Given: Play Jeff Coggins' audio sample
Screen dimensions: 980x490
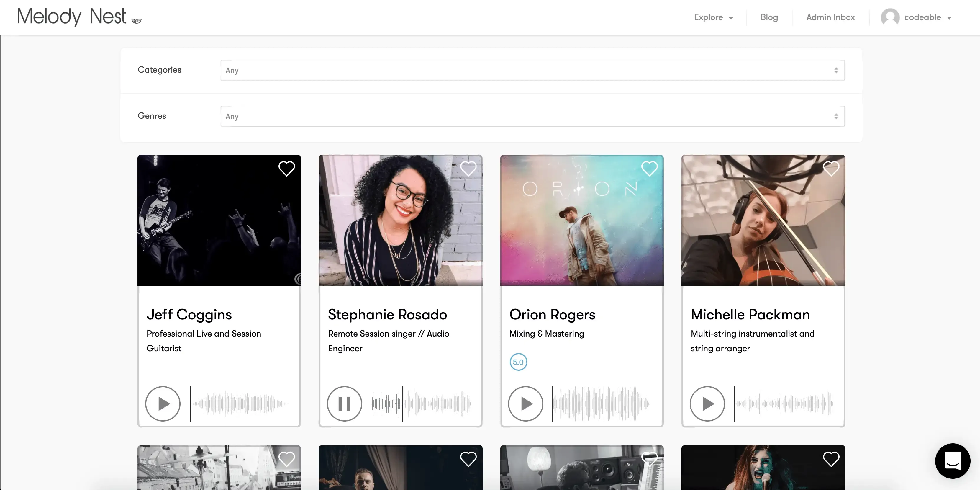Looking at the screenshot, I should coord(163,404).
